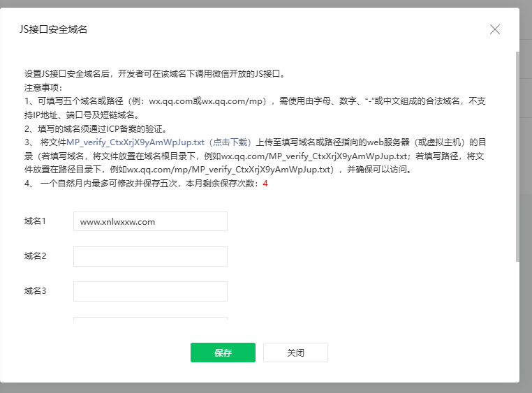Focus the 域名1 field containing www.xnlwxxw.com
Screen dimensions: 532x393
click(x=150, y=221)
